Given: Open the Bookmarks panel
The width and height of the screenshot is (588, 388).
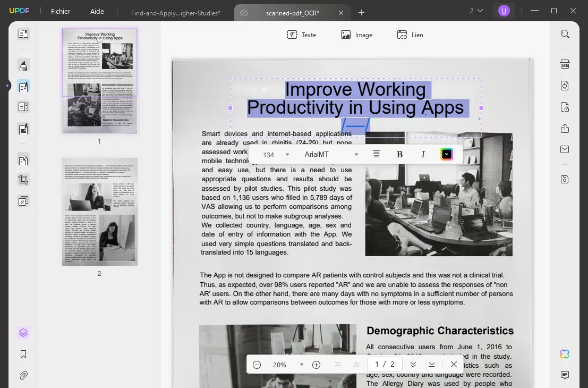Looking at the screenshot, I should pyautogui.click(x=23, y=354).
